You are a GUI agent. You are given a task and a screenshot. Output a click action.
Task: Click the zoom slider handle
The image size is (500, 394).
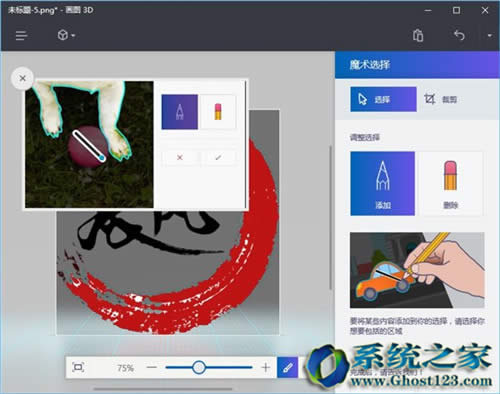point(199,367)
